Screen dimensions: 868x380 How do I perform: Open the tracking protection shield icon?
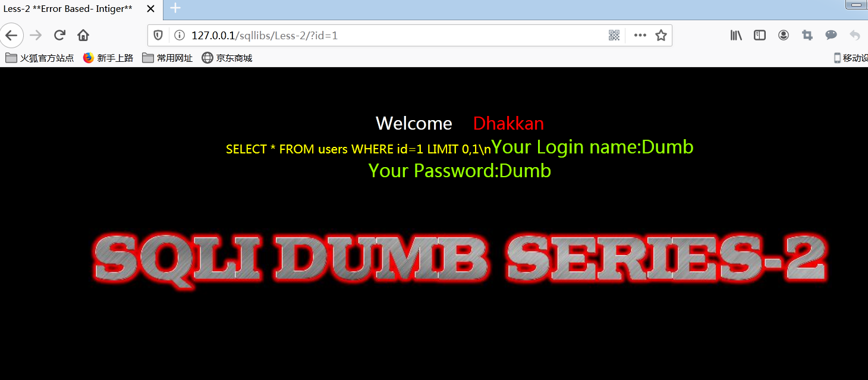pyautogui.click(x=158, y=36)
